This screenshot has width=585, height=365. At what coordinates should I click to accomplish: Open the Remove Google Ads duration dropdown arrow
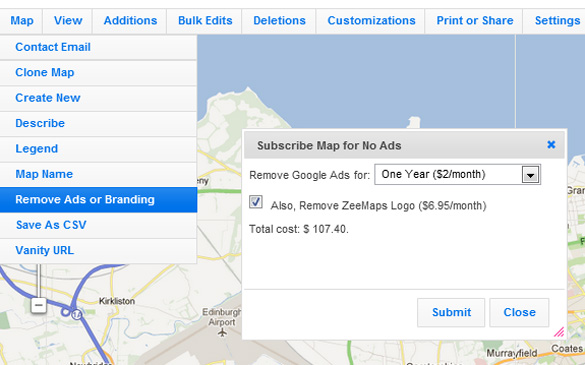[x=531, y=174]
